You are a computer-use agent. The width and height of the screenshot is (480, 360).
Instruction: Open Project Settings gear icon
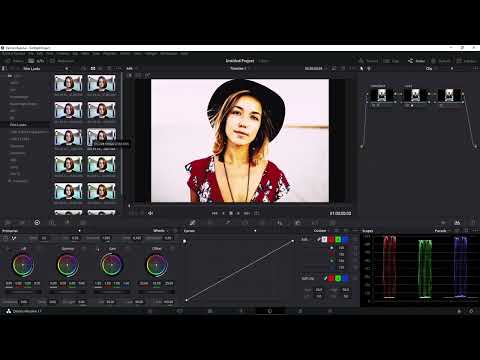click(x=471, y=311)
